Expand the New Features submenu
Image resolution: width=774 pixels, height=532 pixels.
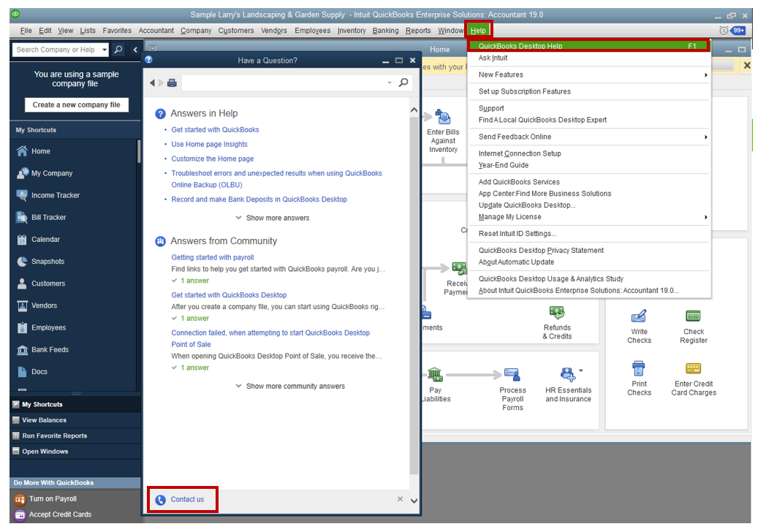click(705, 75)
